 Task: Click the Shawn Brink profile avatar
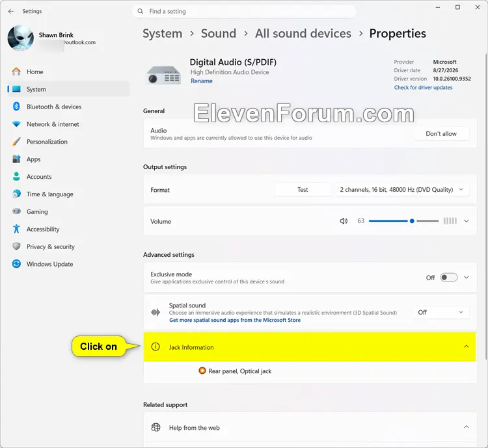click(x=21, y=38)
